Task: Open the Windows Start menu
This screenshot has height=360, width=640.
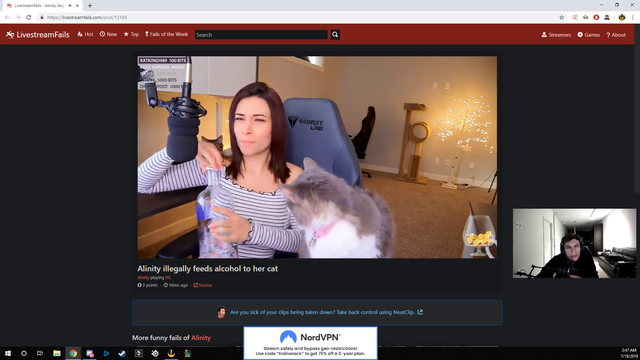Action: coord(8,353)
